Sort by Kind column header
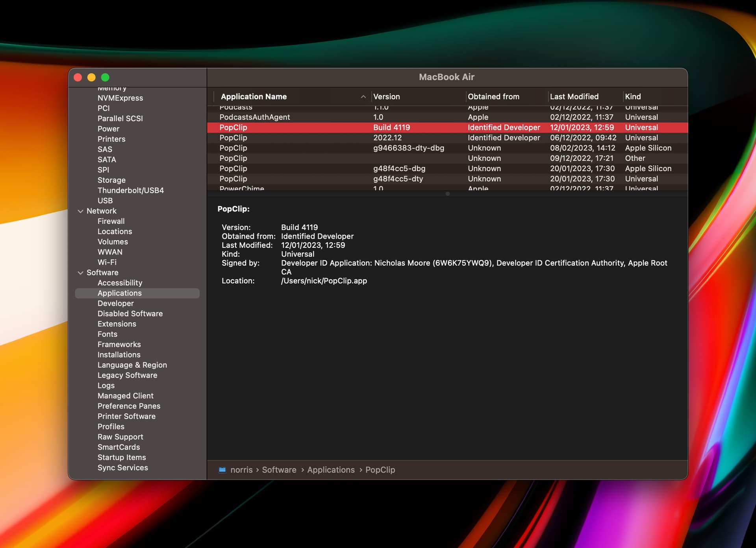This screenshot has height=548, width=756. pyautogui.click(x=633, y=97)
